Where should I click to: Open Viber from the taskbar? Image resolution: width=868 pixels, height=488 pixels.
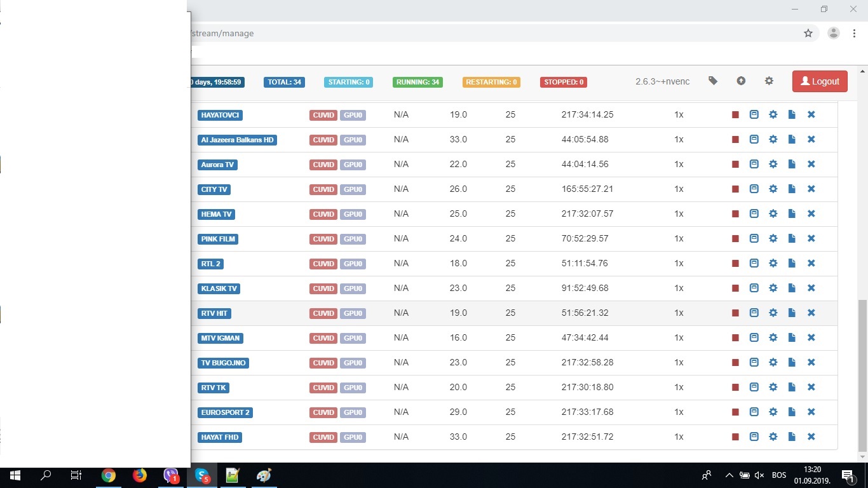coord(171,475)
